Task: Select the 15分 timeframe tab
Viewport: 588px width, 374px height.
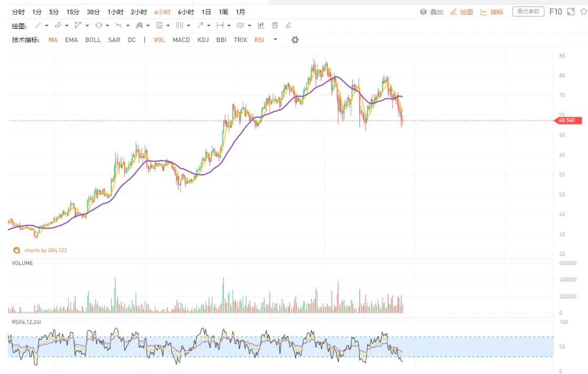Action: [73, 12]
